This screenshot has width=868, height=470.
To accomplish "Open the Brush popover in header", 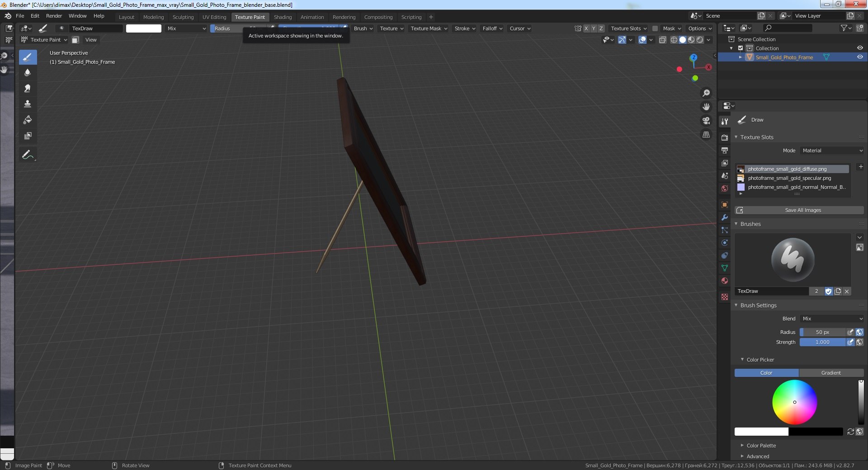I will pos(363,28).
